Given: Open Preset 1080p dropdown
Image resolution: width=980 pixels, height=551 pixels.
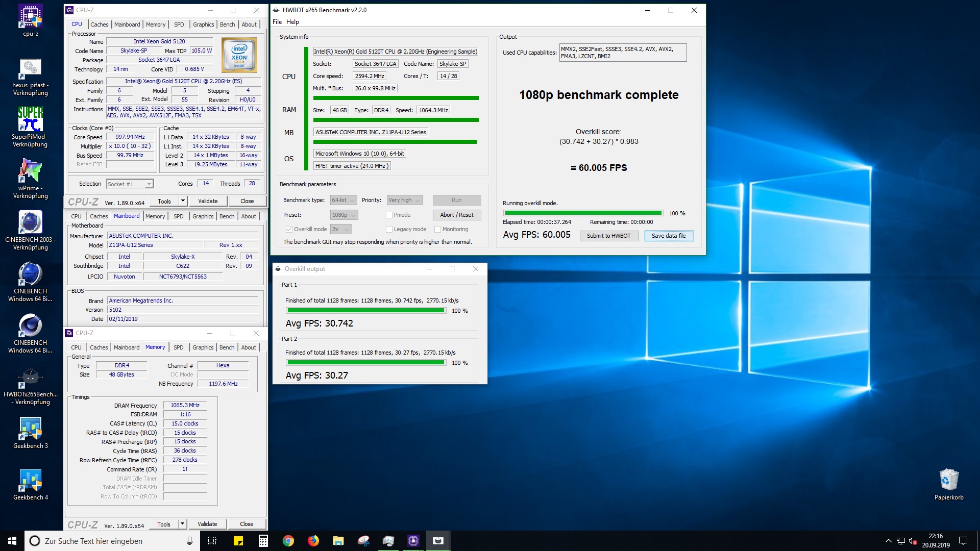Looking at the screenshot, I should pos(344,215).
